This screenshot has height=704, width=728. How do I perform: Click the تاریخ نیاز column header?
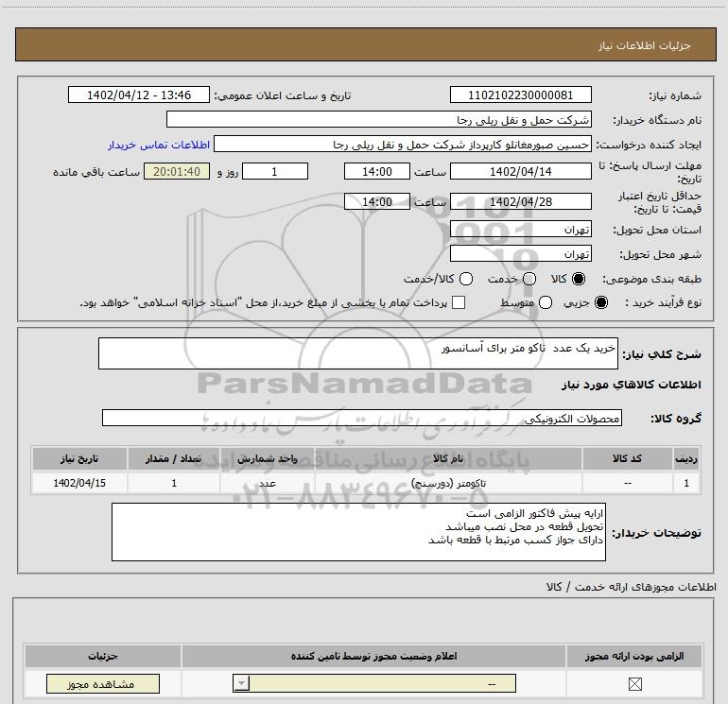point(79,458)
